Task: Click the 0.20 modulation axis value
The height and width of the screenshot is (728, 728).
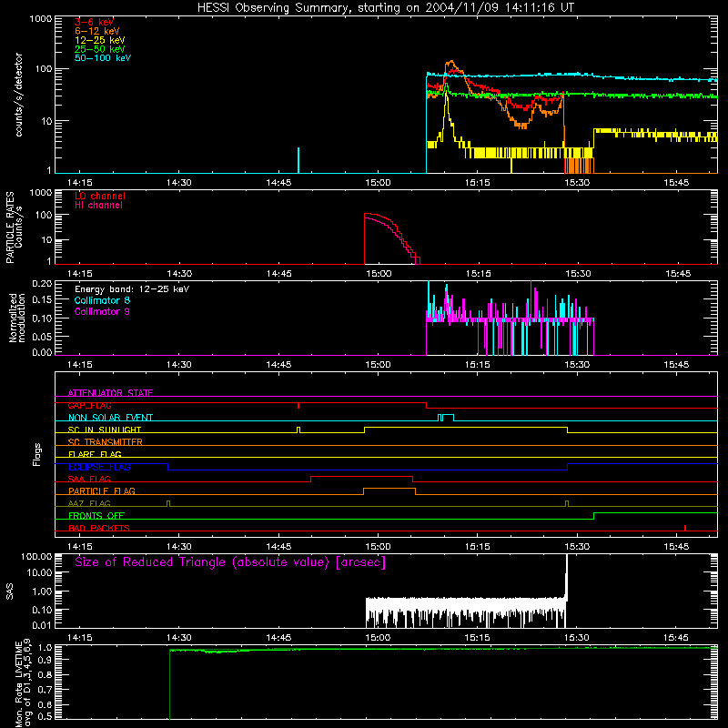Action: [42, 283]
